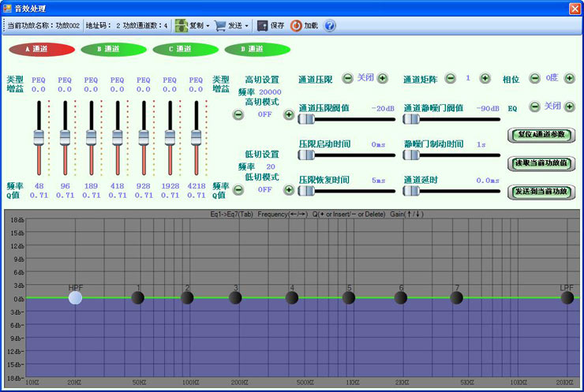Click the plus icon next to 相位
This screenshot has height=392, width=584.
click(570, 78)
